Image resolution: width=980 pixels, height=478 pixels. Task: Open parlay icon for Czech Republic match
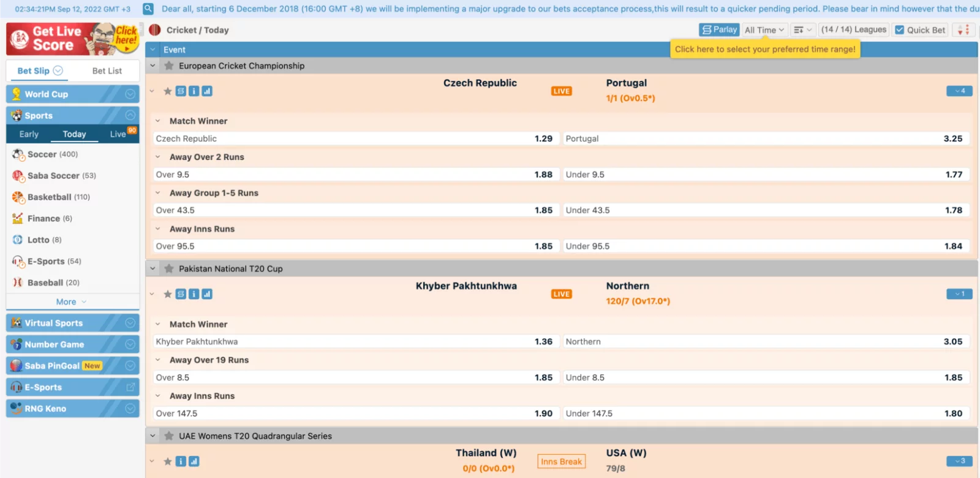181,91
